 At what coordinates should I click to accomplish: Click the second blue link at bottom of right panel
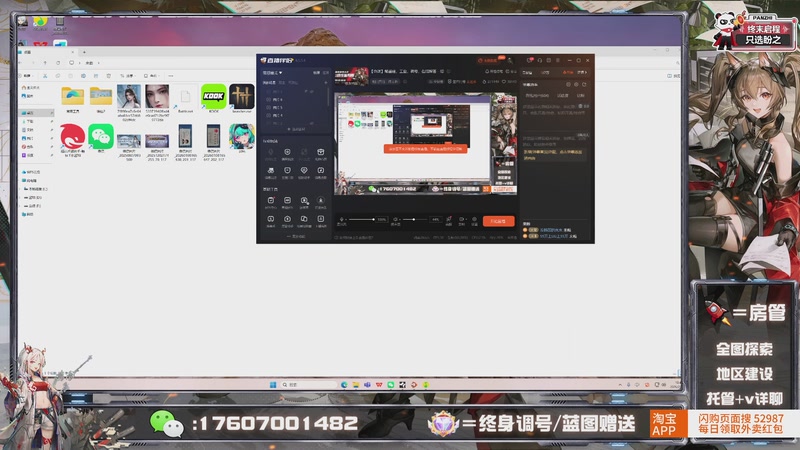[554, 236]
